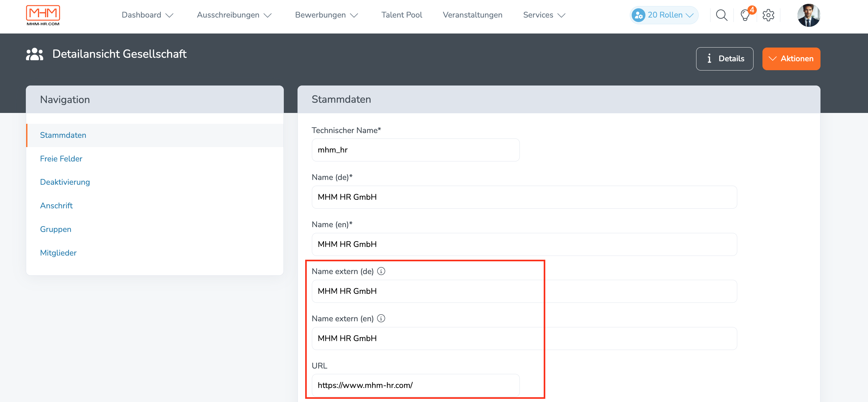Screen dimensions: 868x402
Task: Open the search magnifier icon
Action: (x=721, y=15)
